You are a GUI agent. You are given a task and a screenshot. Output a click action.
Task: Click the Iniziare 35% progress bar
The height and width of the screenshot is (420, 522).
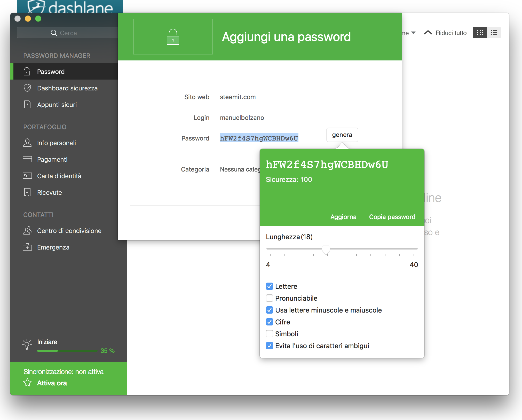[x=67, y=351]
